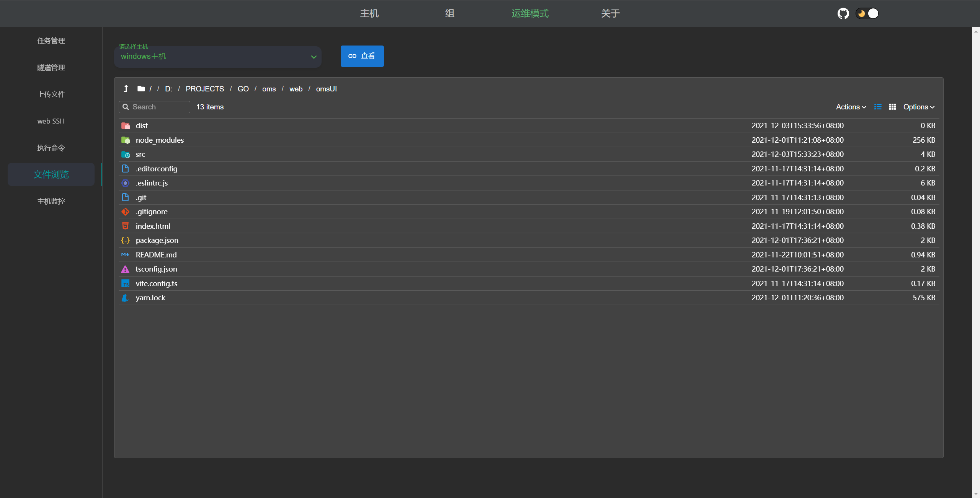
Task: Click the yarn.lock file icon
Action: click(x=125, y=298)
